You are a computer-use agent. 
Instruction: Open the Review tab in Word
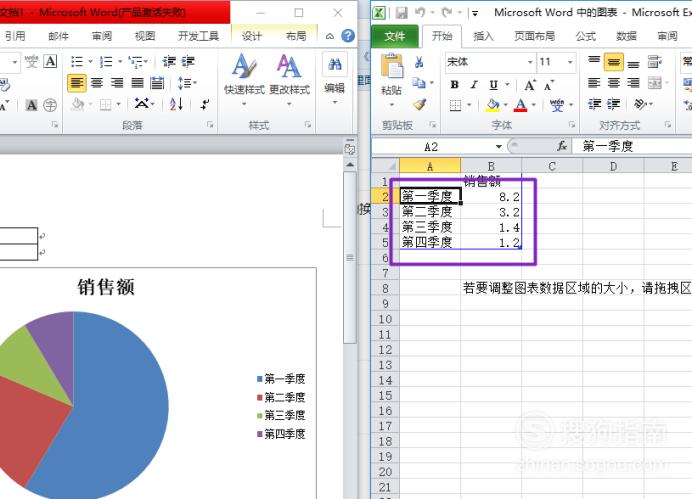(x=102, y=36)
